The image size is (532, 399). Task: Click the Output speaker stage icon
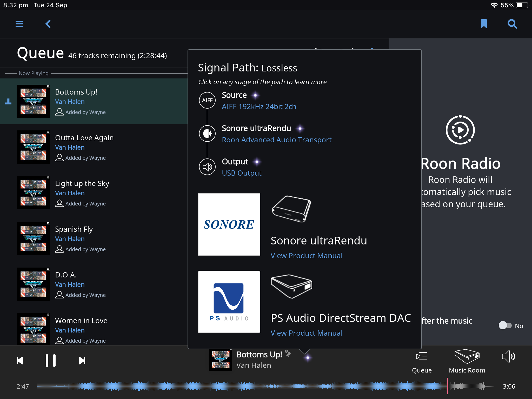(207, 167)
